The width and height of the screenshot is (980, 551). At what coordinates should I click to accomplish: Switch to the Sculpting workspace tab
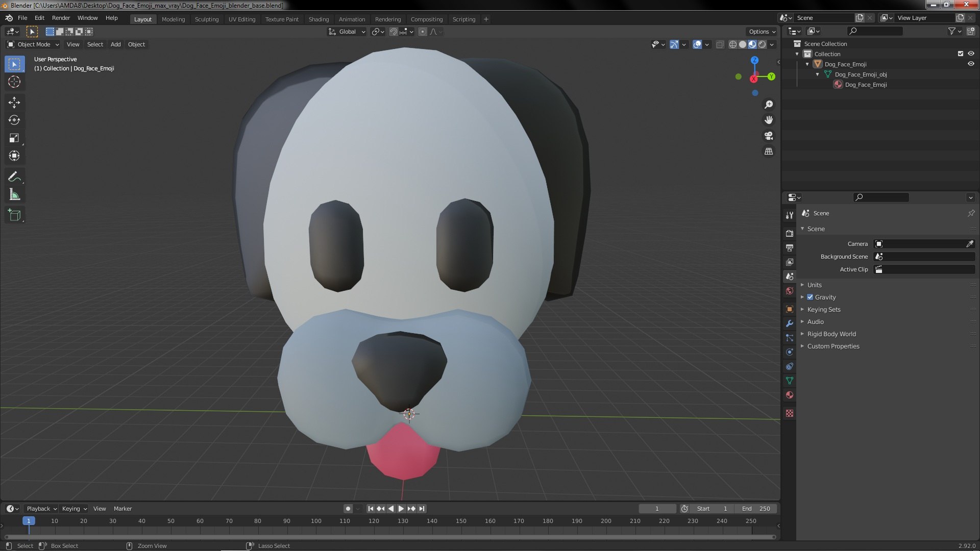pyautogui.click(x=206, y=19)
